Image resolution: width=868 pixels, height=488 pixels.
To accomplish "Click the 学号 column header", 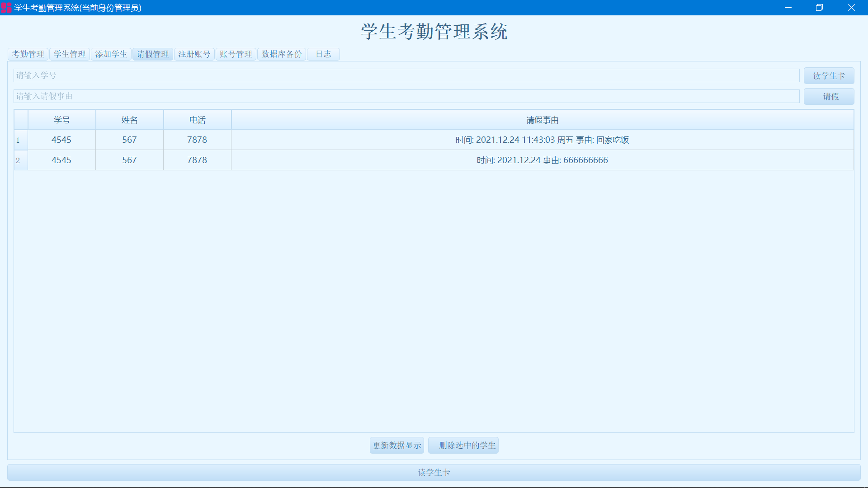I will (61, 120).
